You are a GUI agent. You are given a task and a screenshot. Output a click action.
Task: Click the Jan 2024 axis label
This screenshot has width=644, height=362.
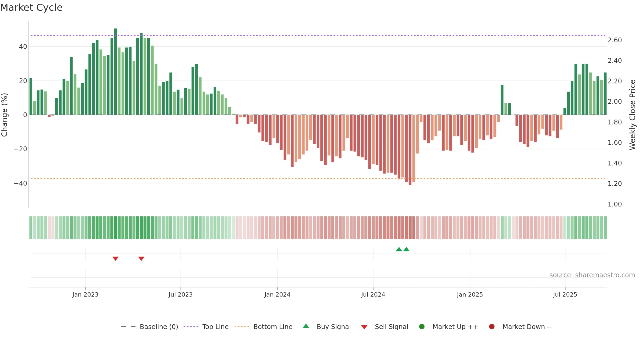pos(277,295)
